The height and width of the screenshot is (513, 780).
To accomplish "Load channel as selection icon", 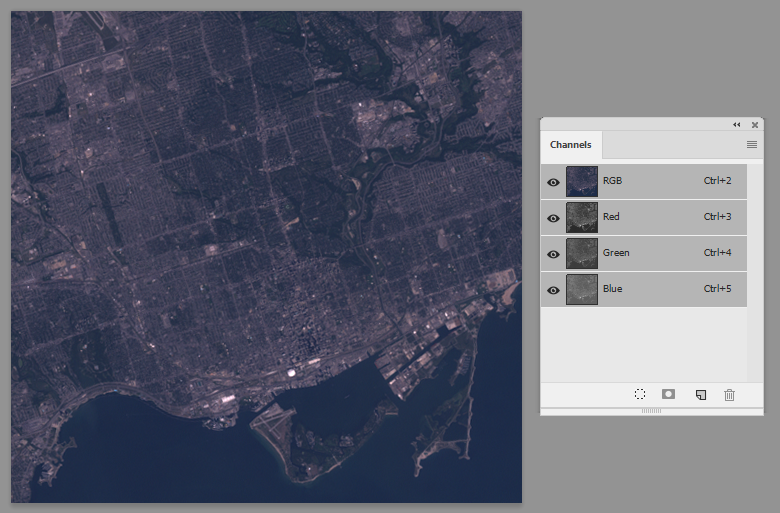I will [x=640, y=395].
